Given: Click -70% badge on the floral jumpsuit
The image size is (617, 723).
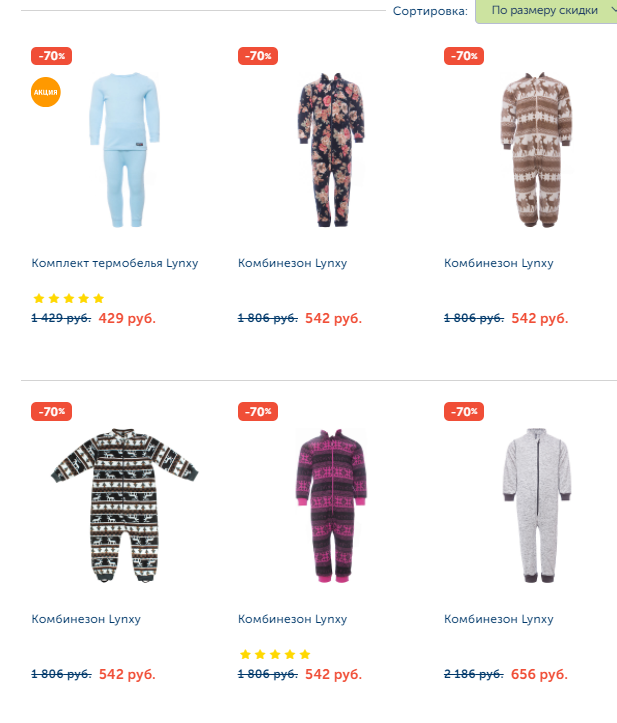Looking at the screenshot, I should [x=258, y=56].
